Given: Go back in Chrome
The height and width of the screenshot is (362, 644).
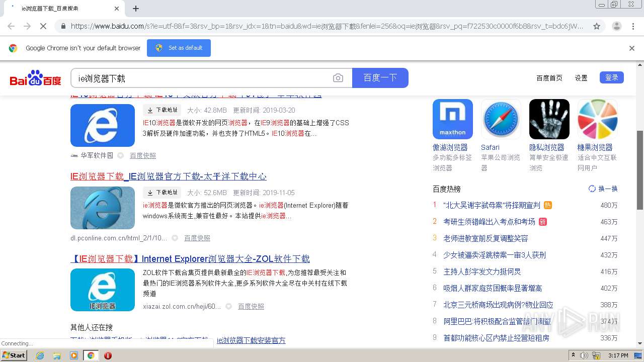Looking at the screenshot, I should [x=11, y=26].
